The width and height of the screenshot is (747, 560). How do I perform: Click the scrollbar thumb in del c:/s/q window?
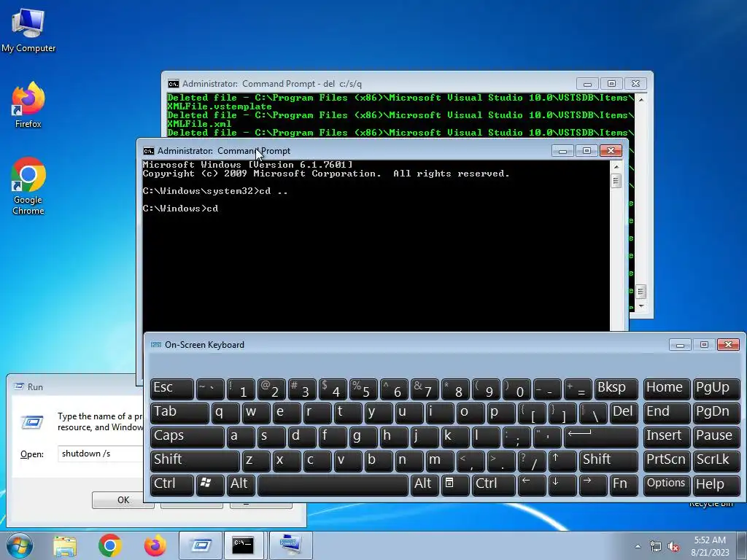(640, 292)
